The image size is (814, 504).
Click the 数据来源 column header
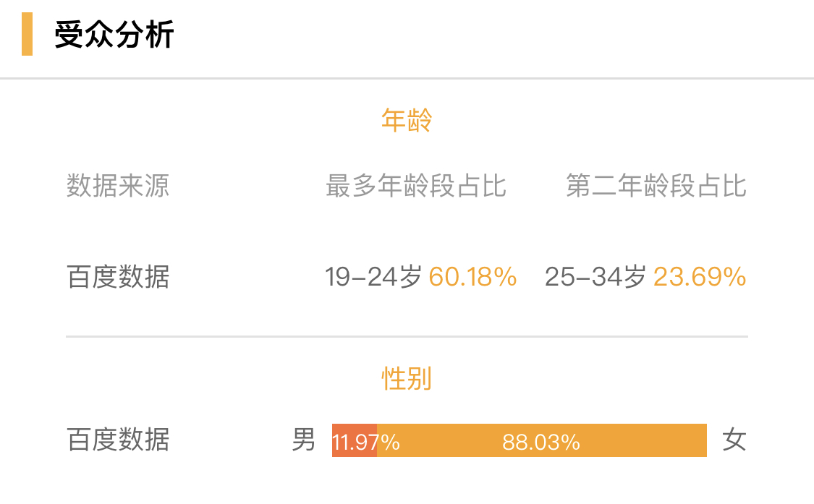point(118,185)
